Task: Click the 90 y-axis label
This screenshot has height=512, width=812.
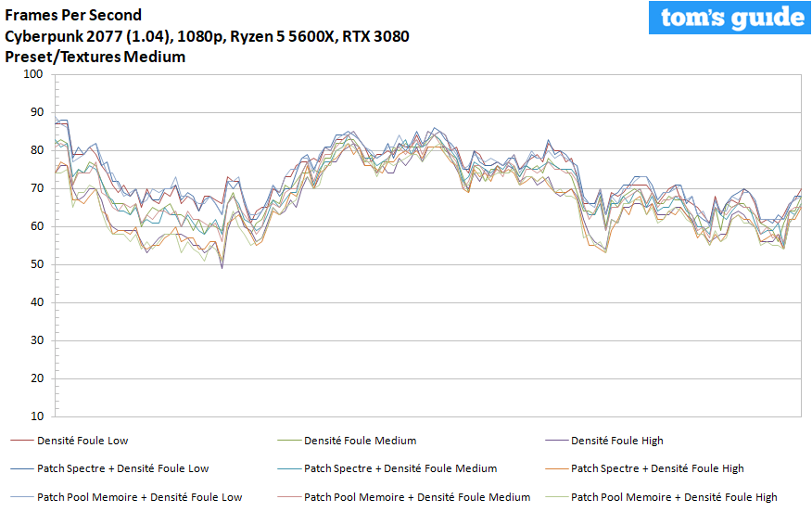Action: [x=37, y=112]
